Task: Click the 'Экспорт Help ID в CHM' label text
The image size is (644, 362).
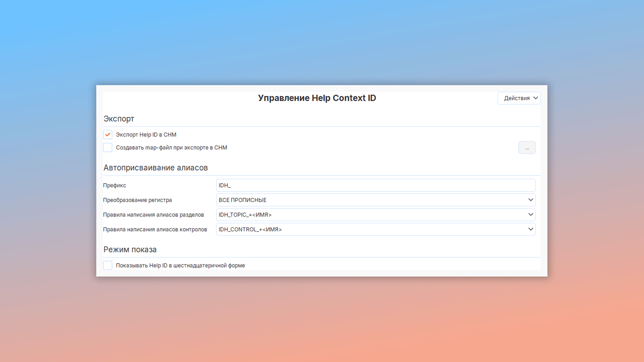Action: coord(146,134)
